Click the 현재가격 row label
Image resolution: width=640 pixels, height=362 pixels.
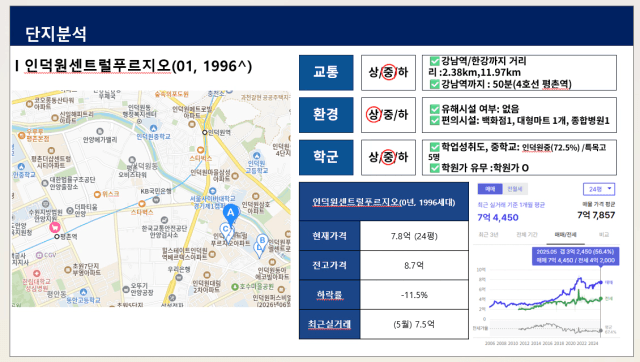coord(330,236)
